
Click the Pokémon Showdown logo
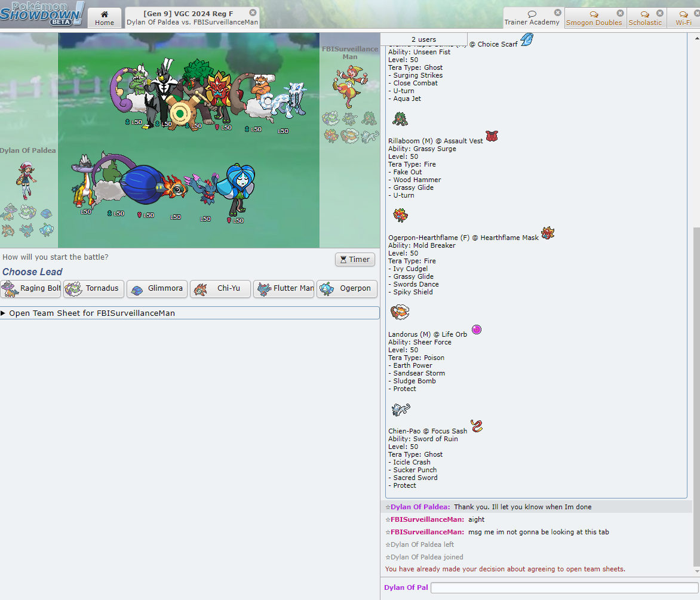42,13
